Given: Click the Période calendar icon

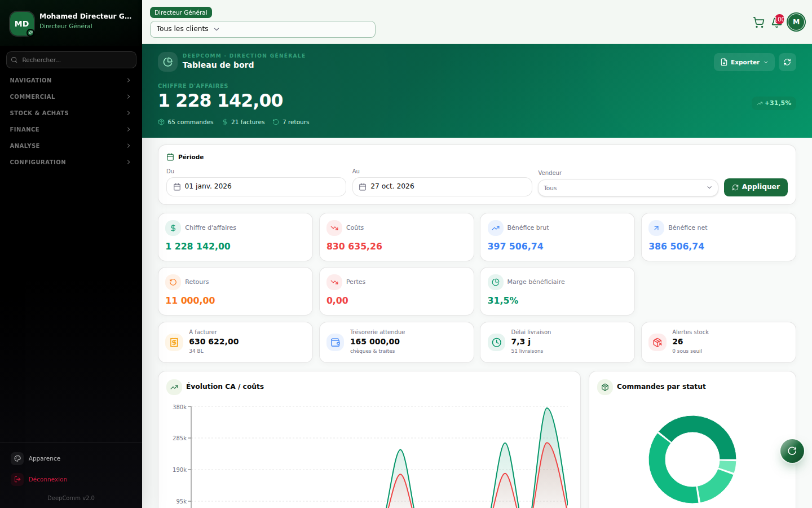Looking at the screenshot, I should [170, 157].
